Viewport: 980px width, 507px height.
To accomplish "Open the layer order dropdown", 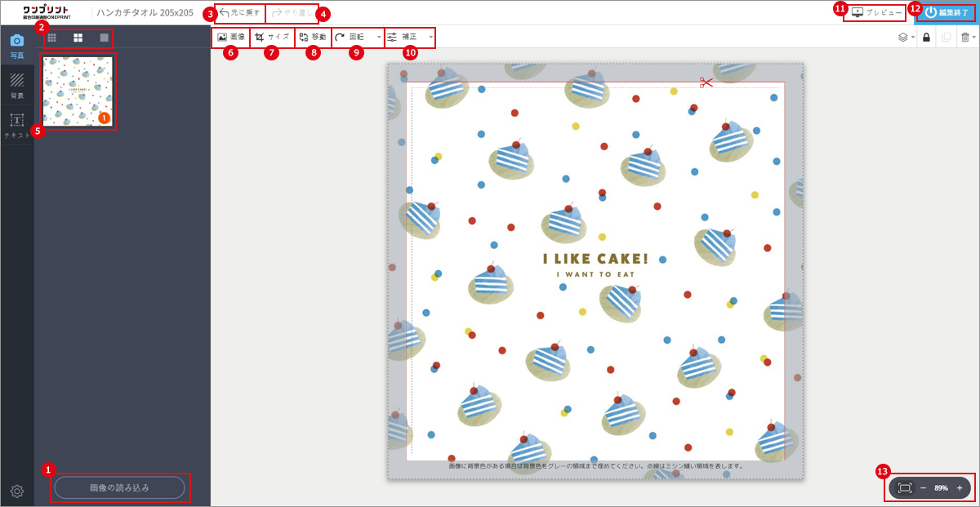I will click(906, 38).
